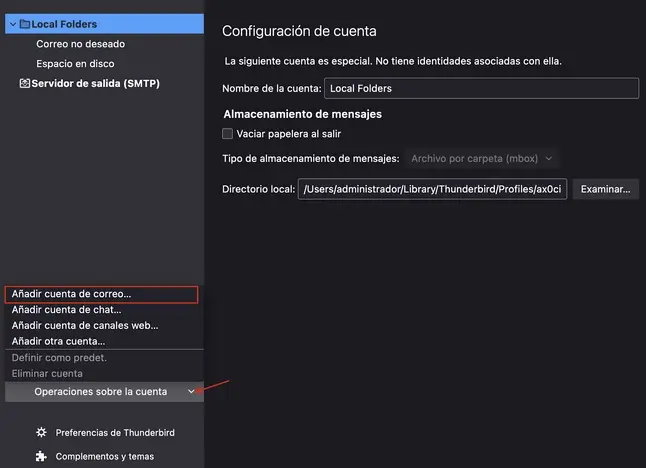
Task: Select Local Folders account label
Action: click(64, 24)
